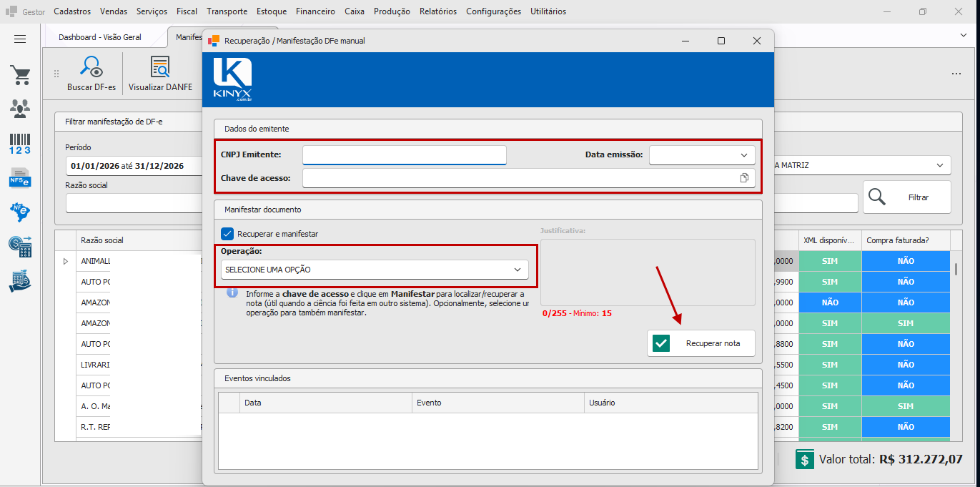This screenshot has height=487, width=980.
Task: Maximize the Recuperação / Manifestação DFe dialog
Action: [721, 41]
